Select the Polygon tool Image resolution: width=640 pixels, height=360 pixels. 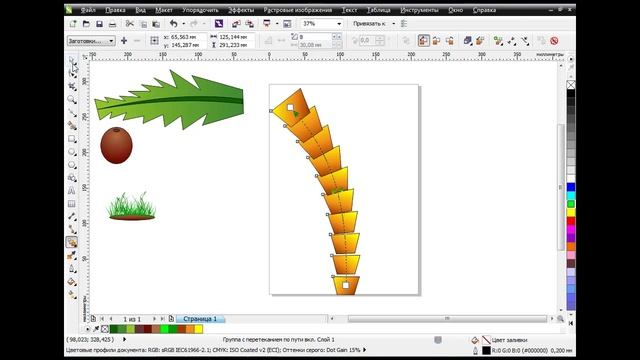click(72, 165)
